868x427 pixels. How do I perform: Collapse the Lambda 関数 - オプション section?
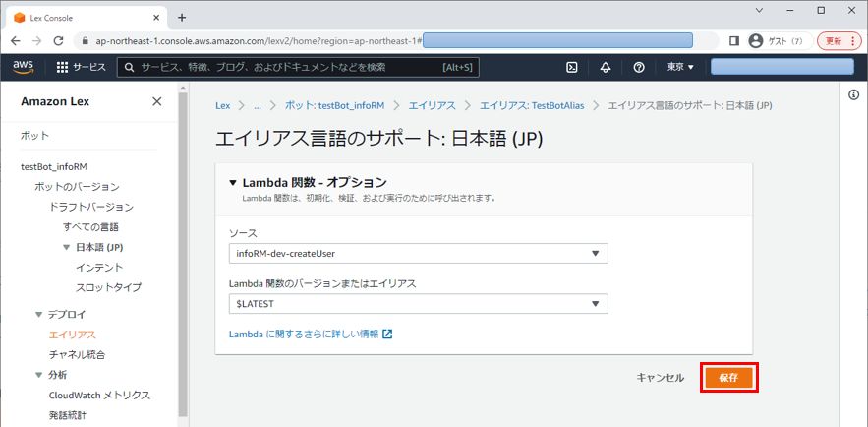click(x=233, y=182)
